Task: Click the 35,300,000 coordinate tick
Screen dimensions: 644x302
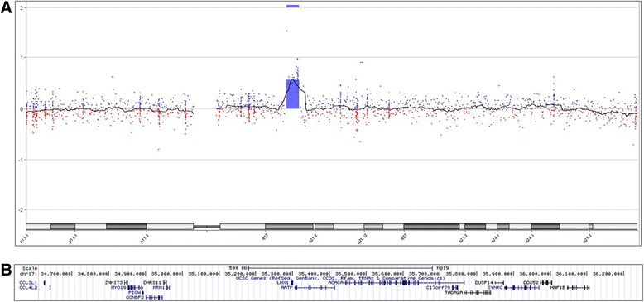Action: pyautogui.click(x=277, y=273)
